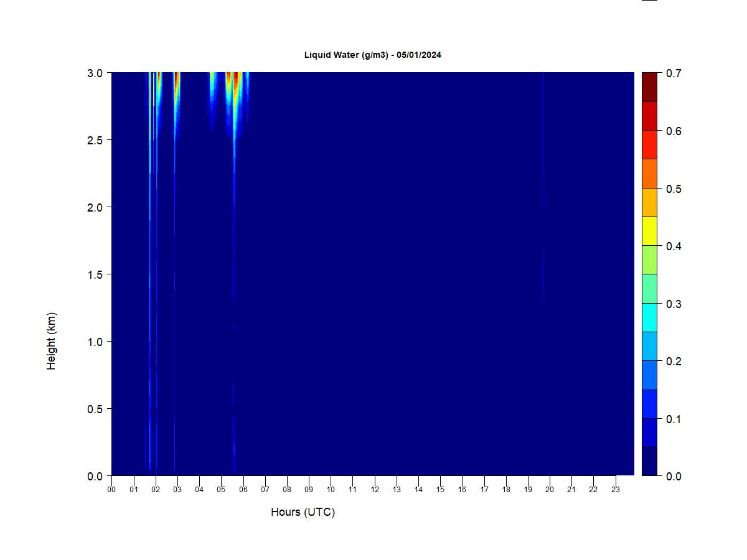The width and height of the screenshot is (747, 560).
Task: Pick the light green swatch in the colorbar
Action: point(649,259)
